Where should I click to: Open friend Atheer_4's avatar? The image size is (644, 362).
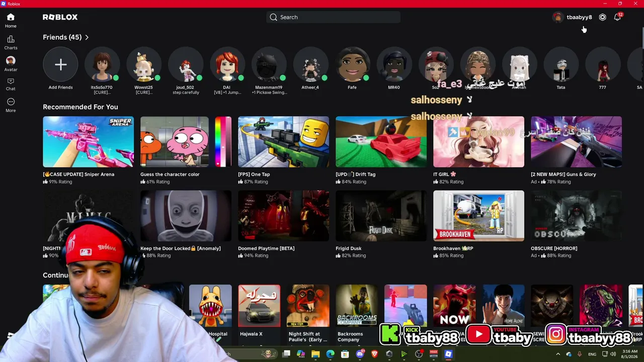click(x=311, y=64)
